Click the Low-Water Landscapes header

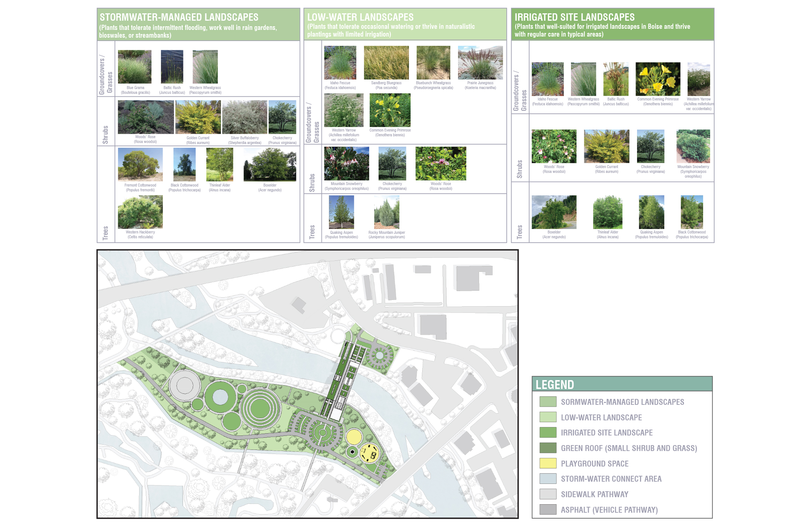coord(360,17)
